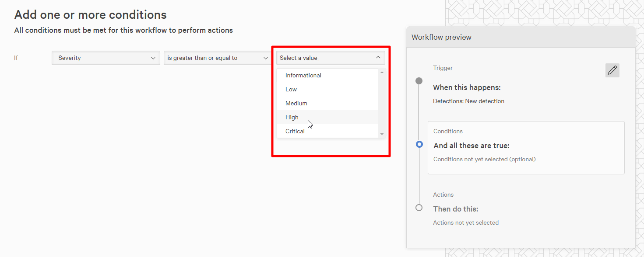644x257 pixels.
Task: Click the scroll up arrow in value list
Action: pos(382,73)
